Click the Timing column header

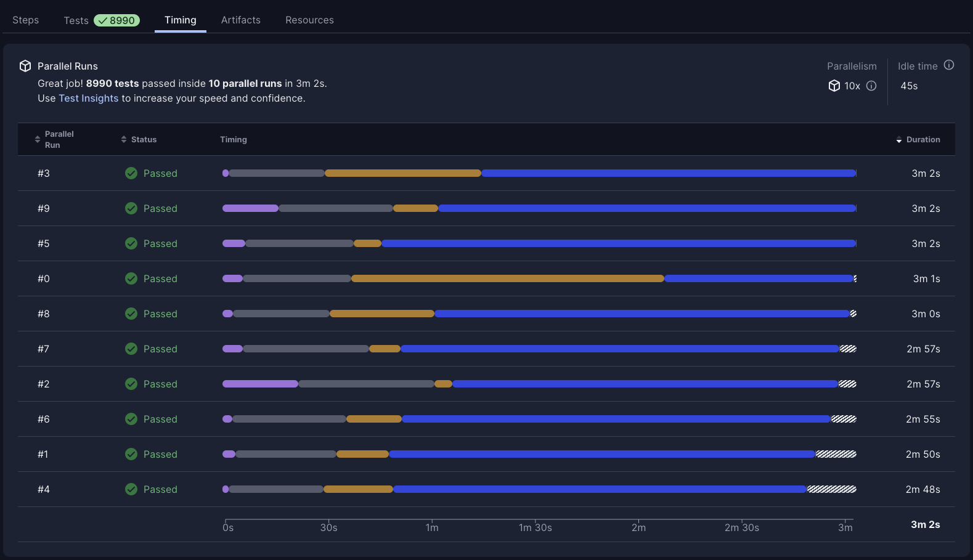pos(234,139)
